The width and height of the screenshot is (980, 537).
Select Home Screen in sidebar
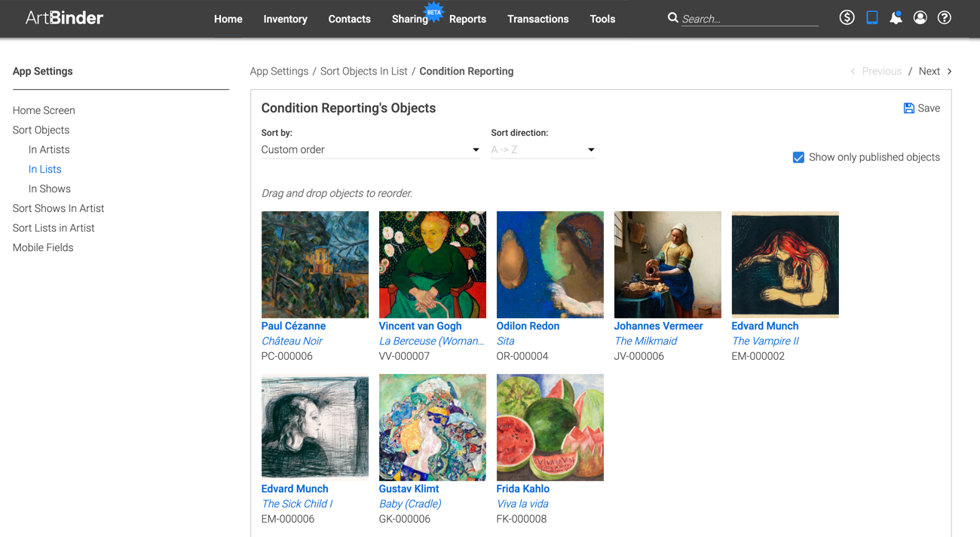pyautogui.click(x=44, y=110)
